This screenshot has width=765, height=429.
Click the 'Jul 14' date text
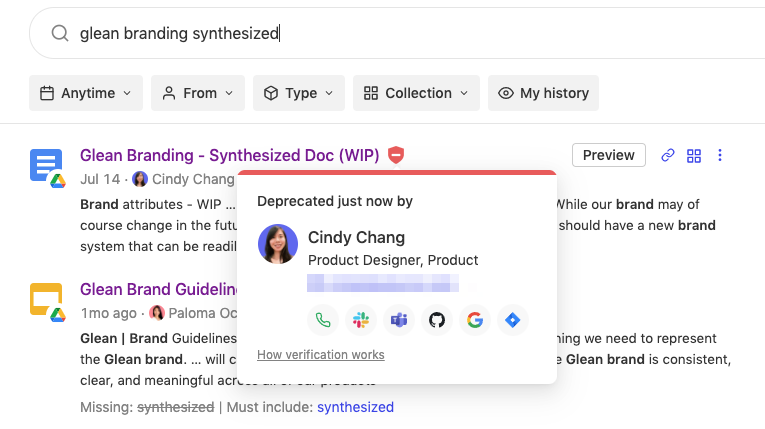pos(100,179)
